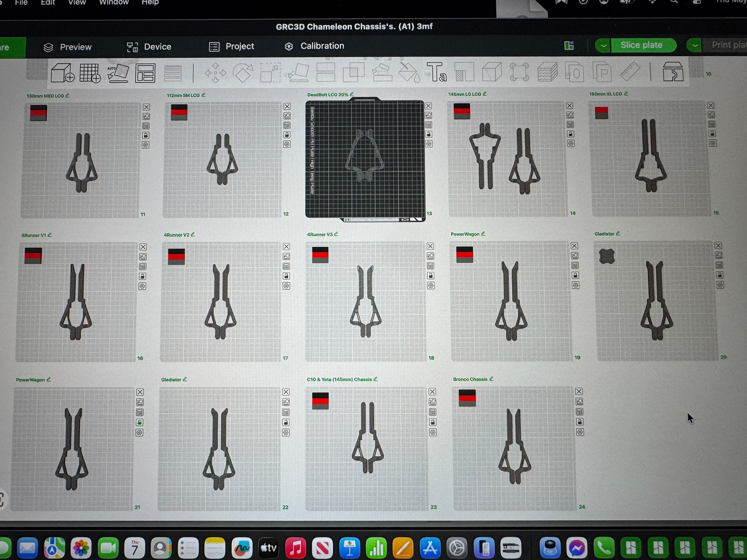Select the Auto orient tool
Image resolution: width=747 pixels, height=560 pixels.
117,73
